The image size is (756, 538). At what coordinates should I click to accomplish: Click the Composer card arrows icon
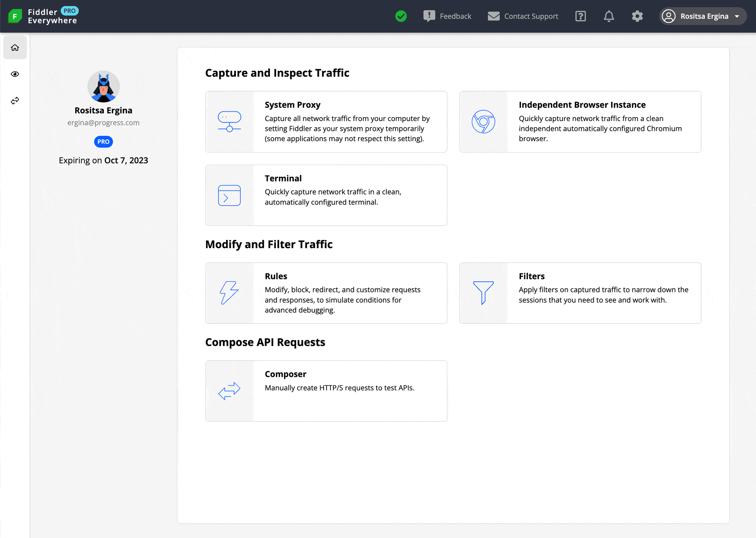pos(229,391)
